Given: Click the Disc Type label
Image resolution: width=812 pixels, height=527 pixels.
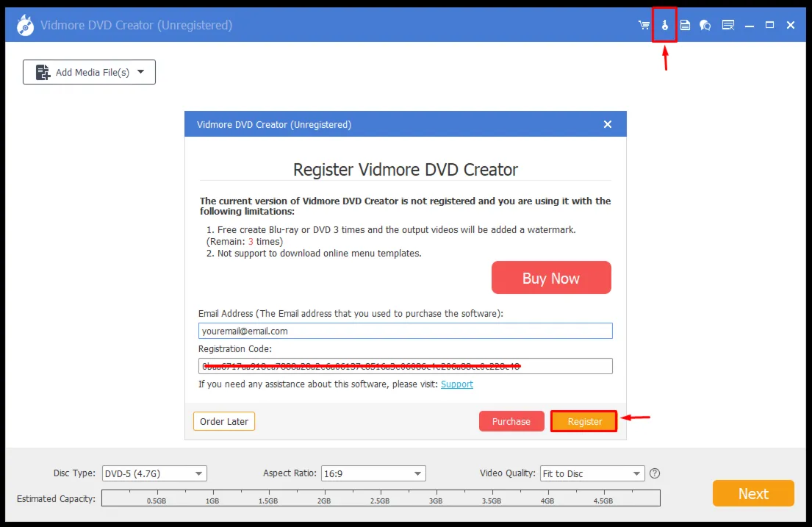Looking at the screenshot, I should pos(74,473).
